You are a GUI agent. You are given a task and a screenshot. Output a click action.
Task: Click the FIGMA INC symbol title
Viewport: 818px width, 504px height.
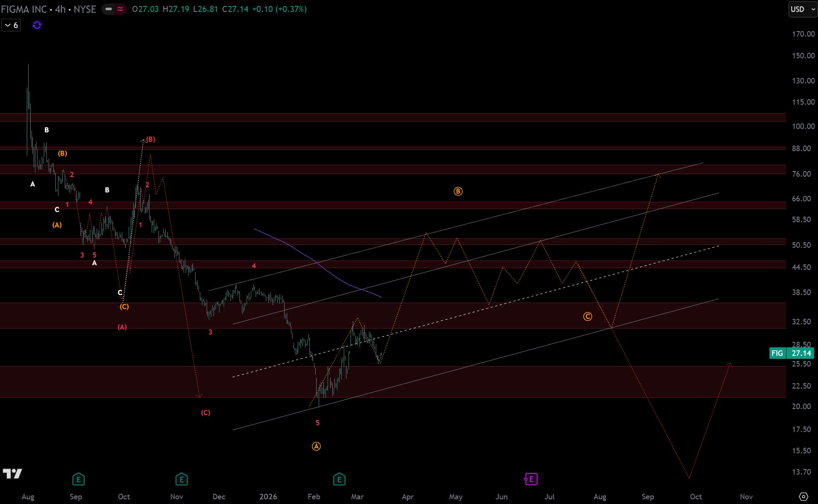click(24, 9)
